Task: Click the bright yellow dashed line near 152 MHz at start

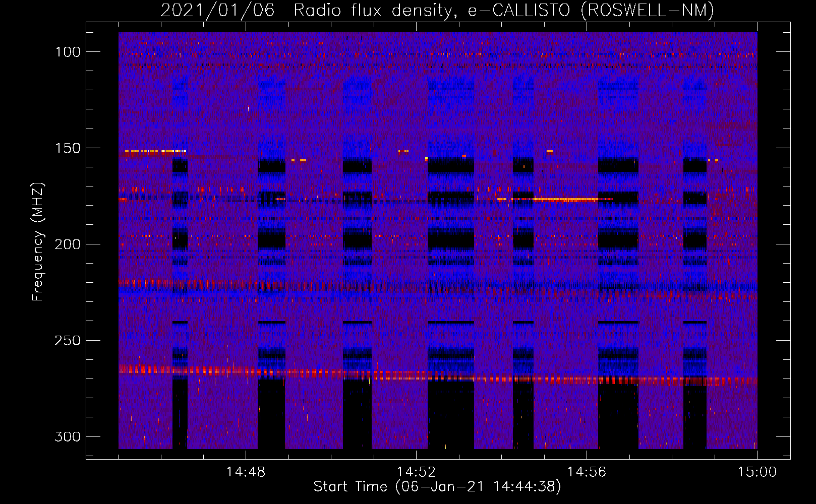Action: (x=155, y=151)
